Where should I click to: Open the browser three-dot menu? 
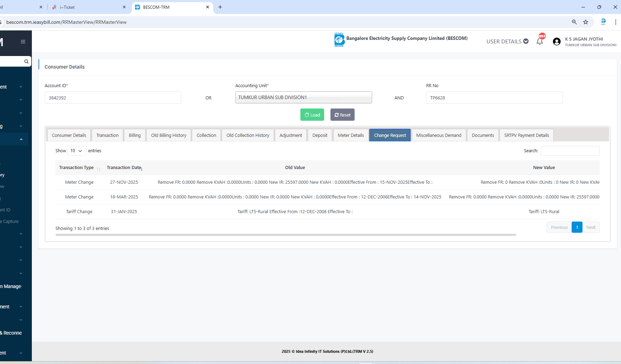[615, 22]
